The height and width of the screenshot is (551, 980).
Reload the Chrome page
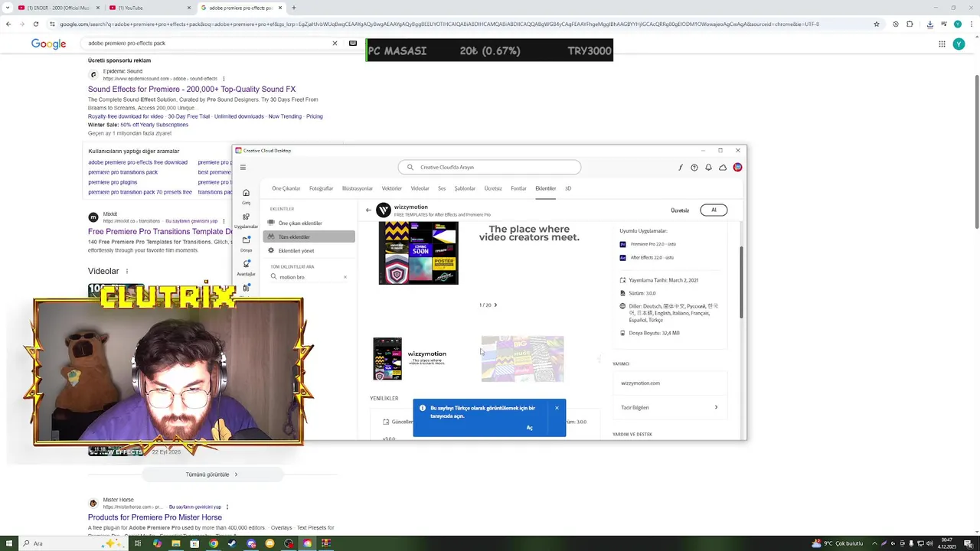(35, 24)
